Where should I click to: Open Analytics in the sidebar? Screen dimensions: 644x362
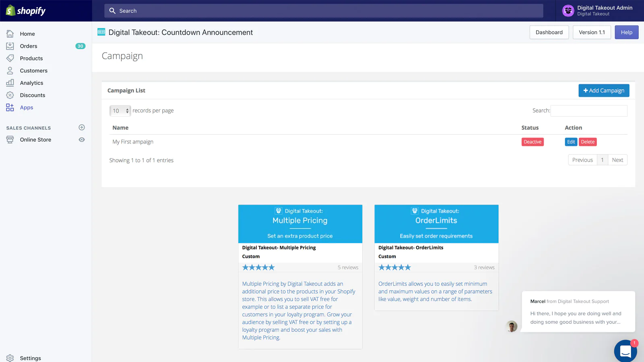coord(31,83)
